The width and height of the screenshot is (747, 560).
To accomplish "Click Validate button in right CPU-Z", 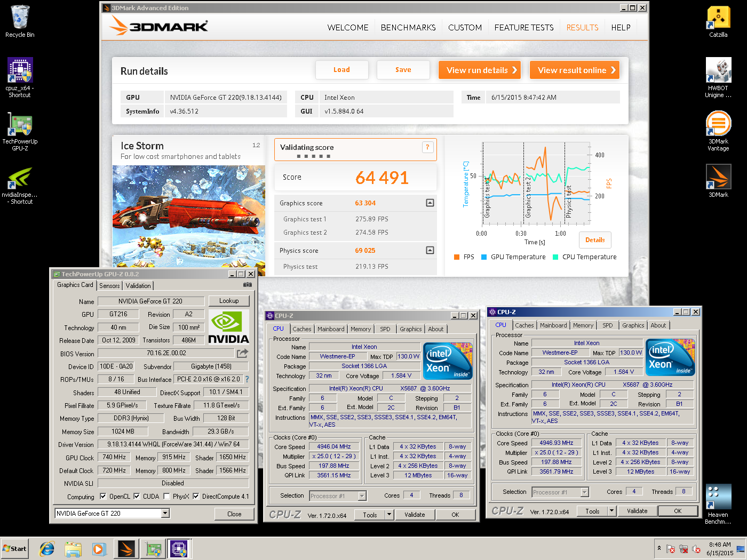I will point(637,511).
